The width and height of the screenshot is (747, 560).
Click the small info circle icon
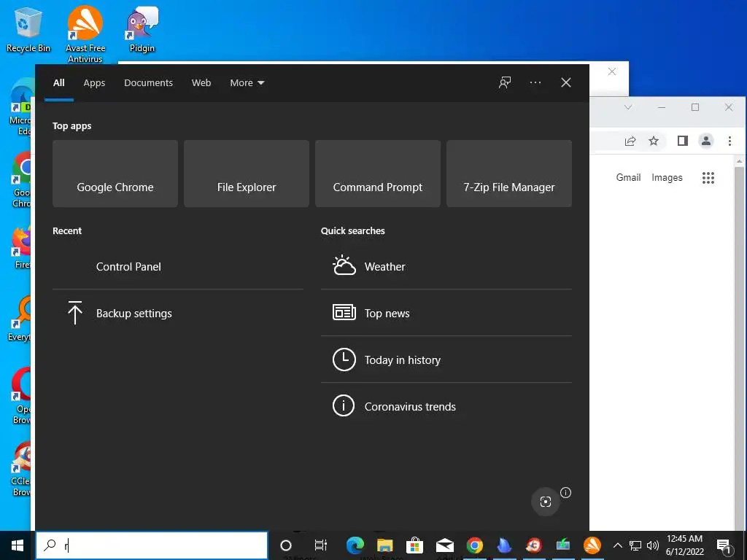(x=565, y=492)
